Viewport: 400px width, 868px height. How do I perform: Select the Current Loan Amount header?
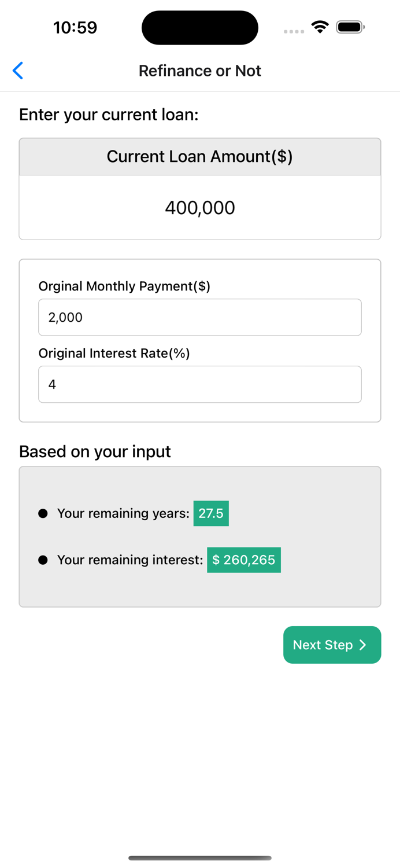click(200, 156)
